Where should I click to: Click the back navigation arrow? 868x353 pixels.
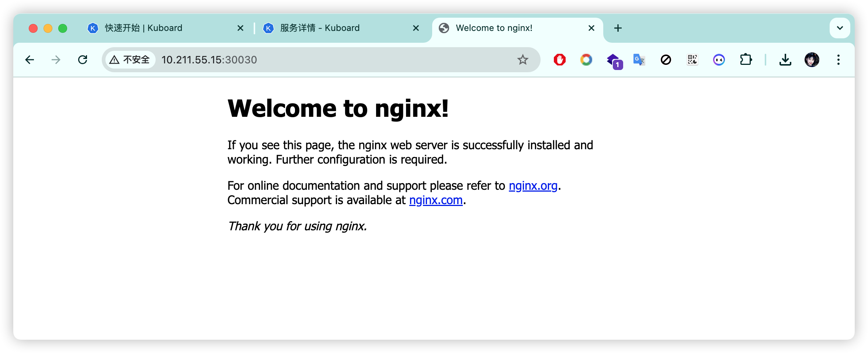(30, 60)
